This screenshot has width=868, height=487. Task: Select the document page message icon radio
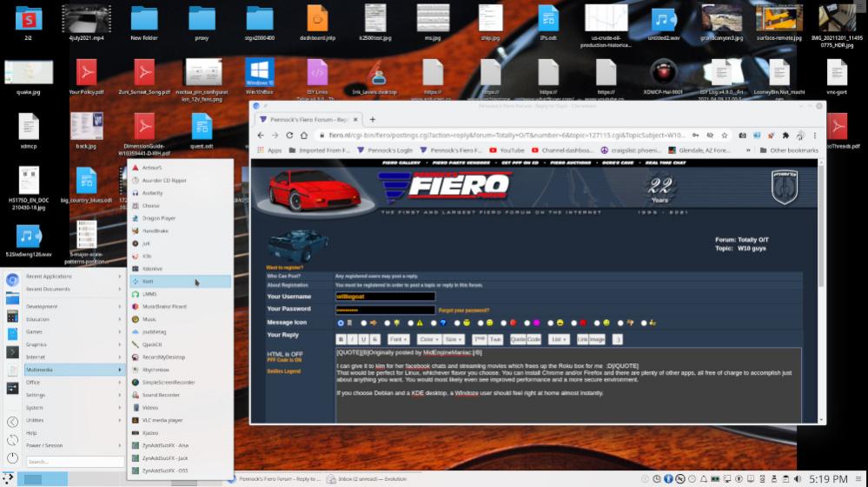pyautogui.click(x=341, y=323)
